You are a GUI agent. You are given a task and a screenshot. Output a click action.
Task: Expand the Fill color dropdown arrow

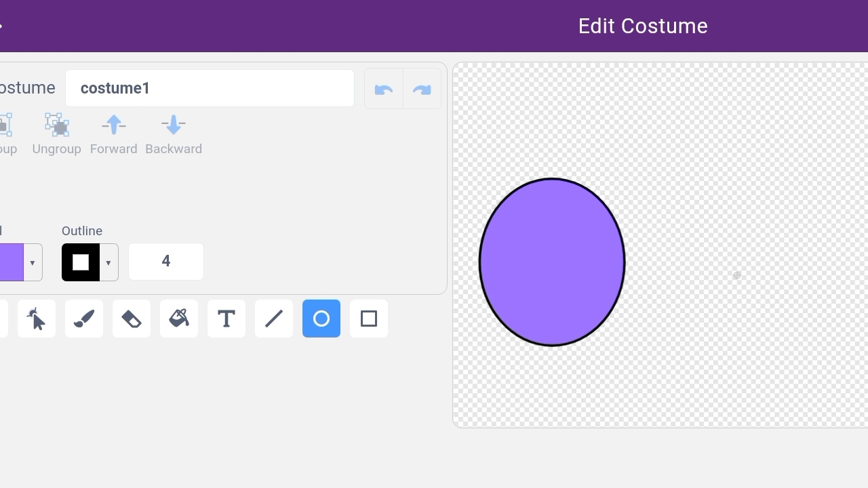(32, 262)
